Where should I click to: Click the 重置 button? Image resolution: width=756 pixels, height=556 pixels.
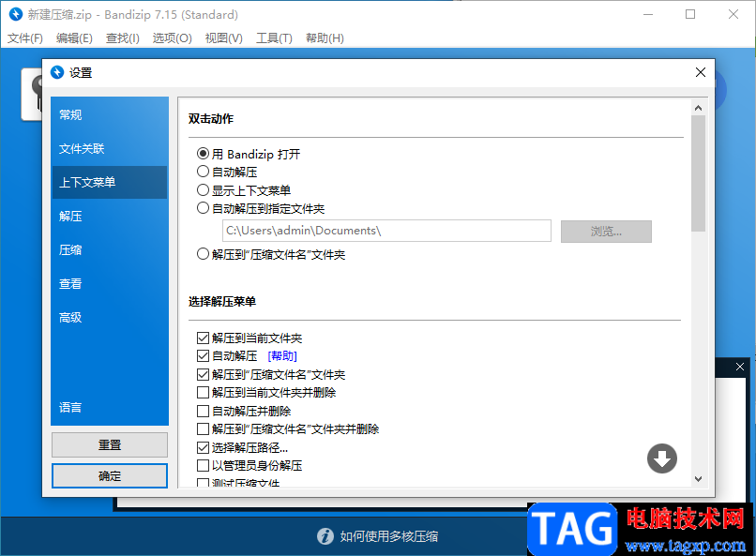pos(110,444)
